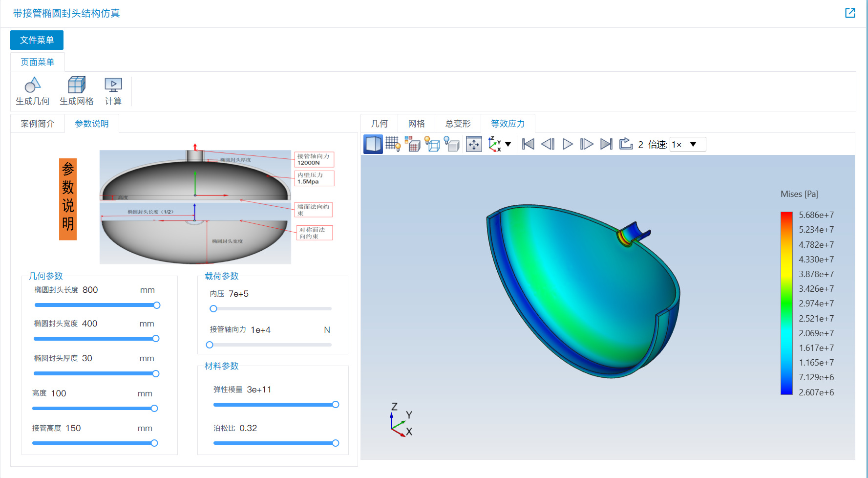Select the 页面菜单 tab
This screenshot has height=478, width=868.
point(38,62)
